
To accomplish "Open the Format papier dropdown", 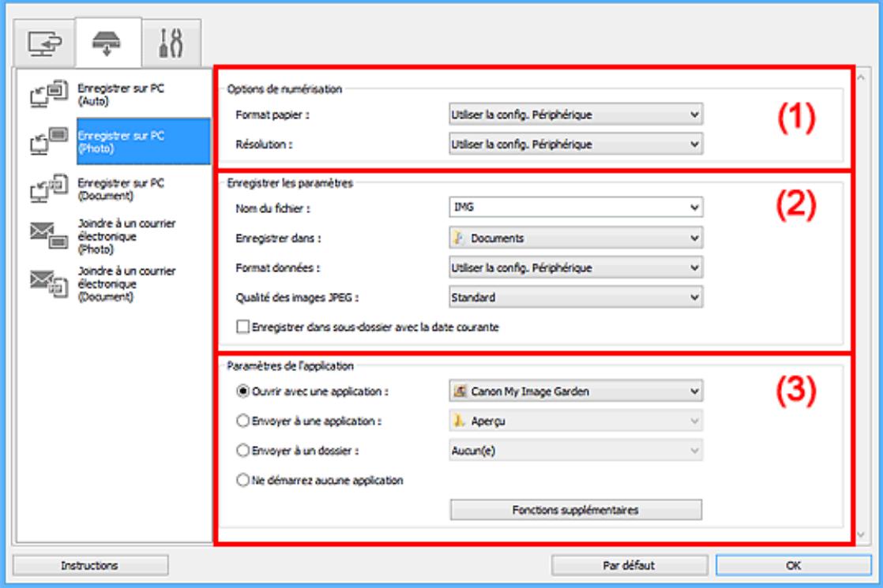I will [576, 114].
